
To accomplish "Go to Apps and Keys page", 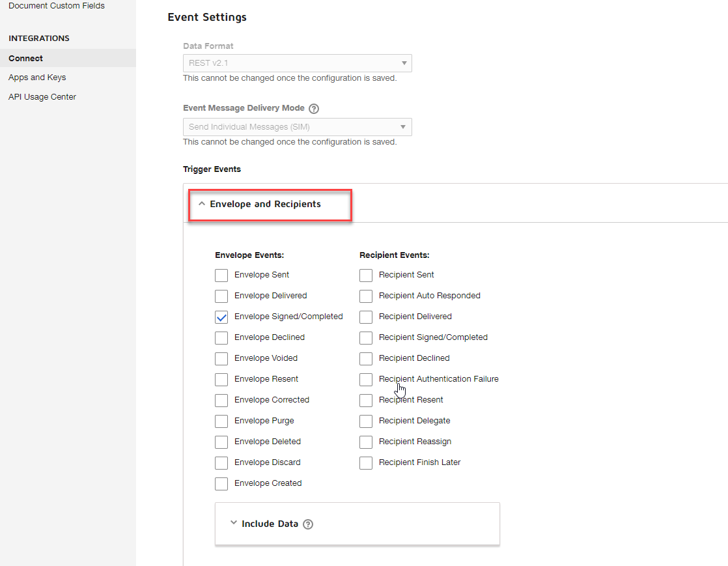I will click(x=37, y=78).
